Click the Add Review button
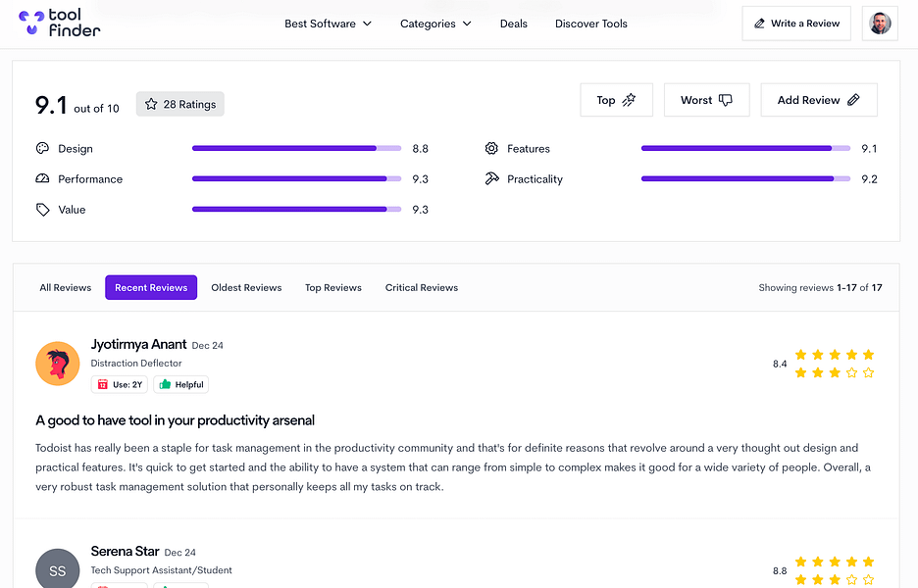The image size is (918, 588). (x=818, y=100)
